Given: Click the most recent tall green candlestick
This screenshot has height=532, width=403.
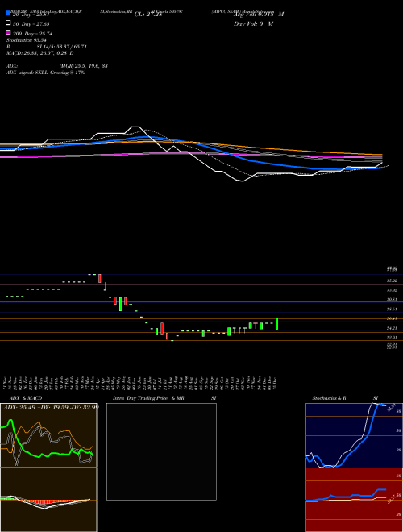Looking at the screenshot, I should click(277, 323).
